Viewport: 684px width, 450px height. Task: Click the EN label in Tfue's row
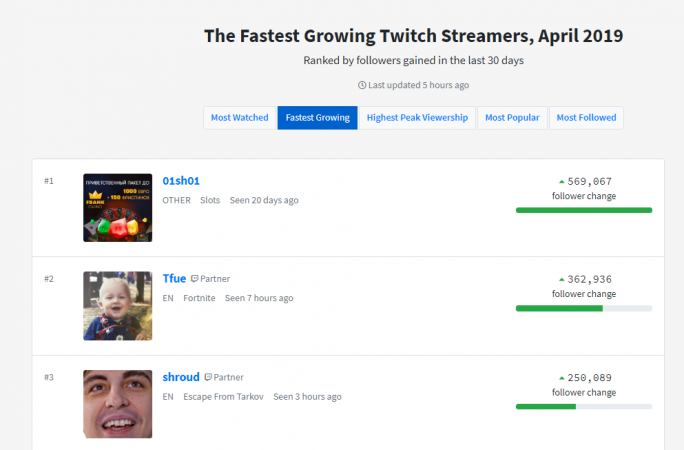pyautogui.click(x=168, y=298)
